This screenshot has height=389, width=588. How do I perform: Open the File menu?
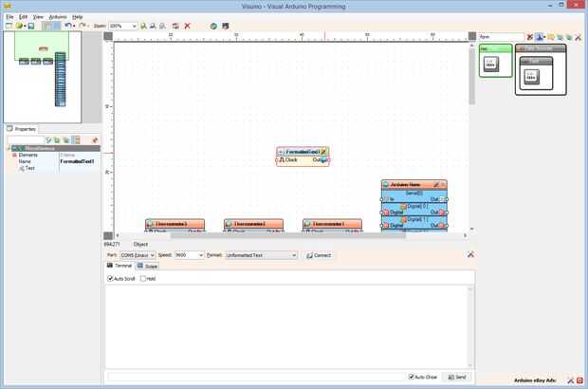pos(9,17)
